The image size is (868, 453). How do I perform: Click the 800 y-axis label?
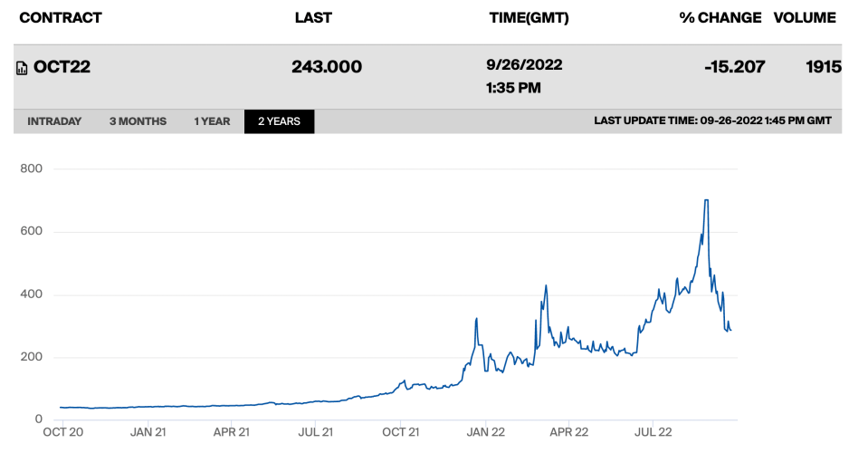point(33,169)
